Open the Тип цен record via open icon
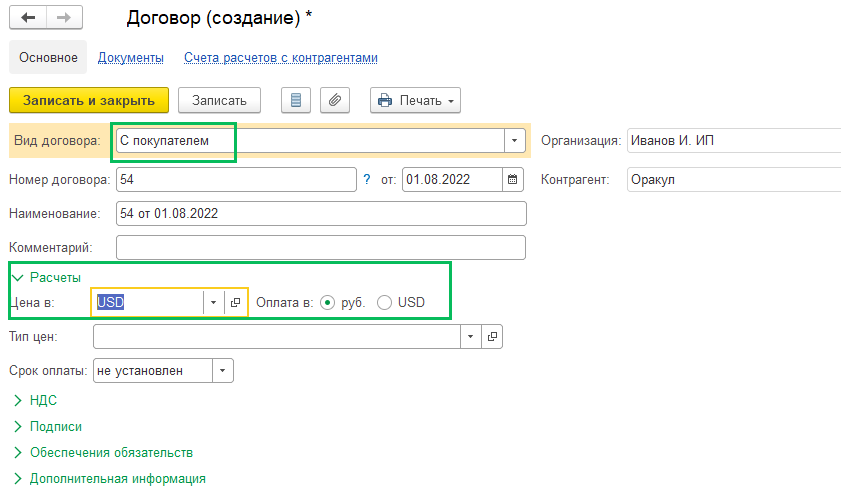841x495 pixels. [492, 337]
